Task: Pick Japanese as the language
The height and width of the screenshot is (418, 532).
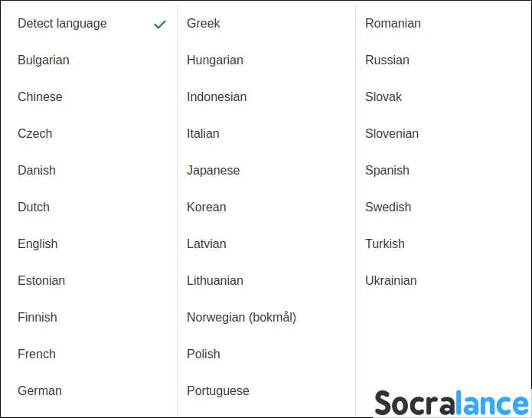Action: point(214,171)
